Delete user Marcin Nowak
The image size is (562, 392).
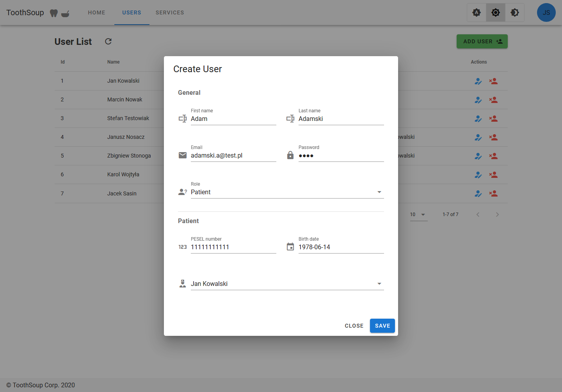click(x=493, y=100)
